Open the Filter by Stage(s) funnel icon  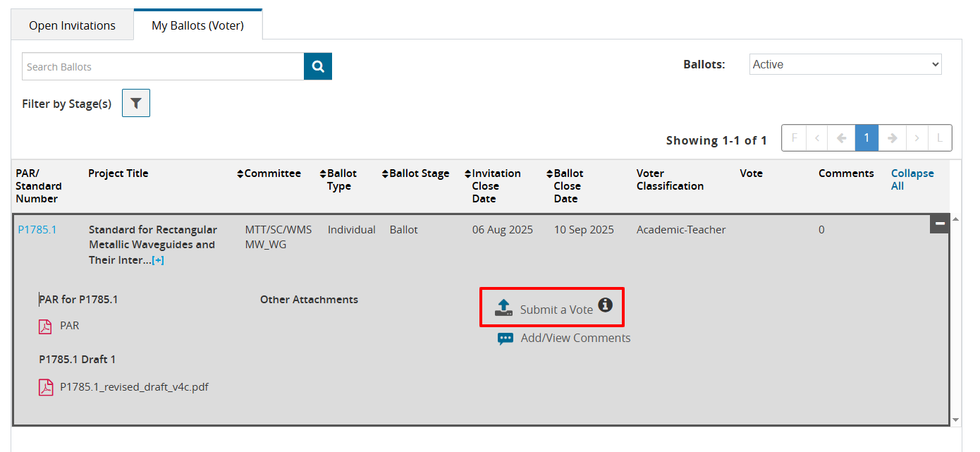pos(136,103)
